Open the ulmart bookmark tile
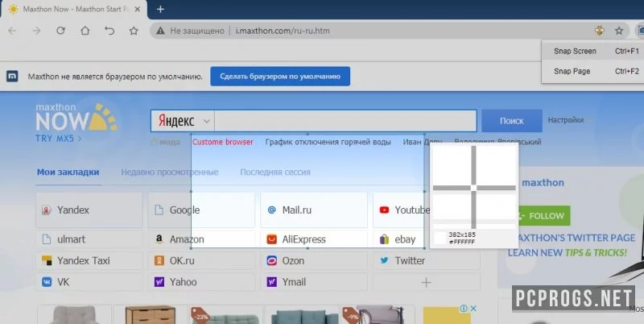Viewport: 644px width, 324px height. [89, 239]
